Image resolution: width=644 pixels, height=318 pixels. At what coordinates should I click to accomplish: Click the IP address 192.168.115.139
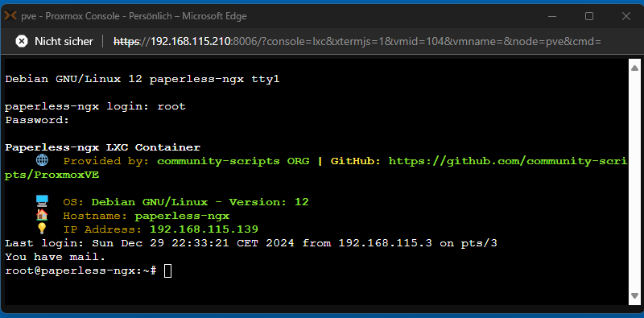[204, 229]
